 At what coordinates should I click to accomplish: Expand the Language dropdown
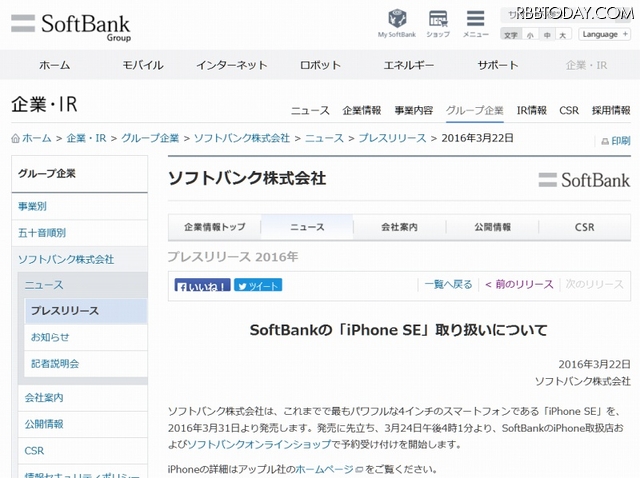click(x=605, y=34)
